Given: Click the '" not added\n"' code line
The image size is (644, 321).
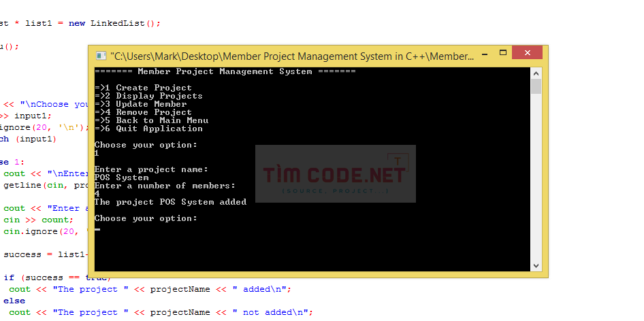Looking at the screenshot, I should (x=161, y=312).
